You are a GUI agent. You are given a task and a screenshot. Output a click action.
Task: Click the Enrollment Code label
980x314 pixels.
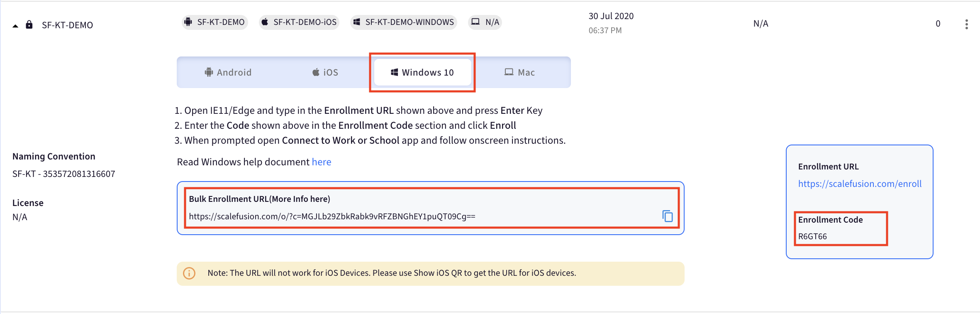click(831, 220)
